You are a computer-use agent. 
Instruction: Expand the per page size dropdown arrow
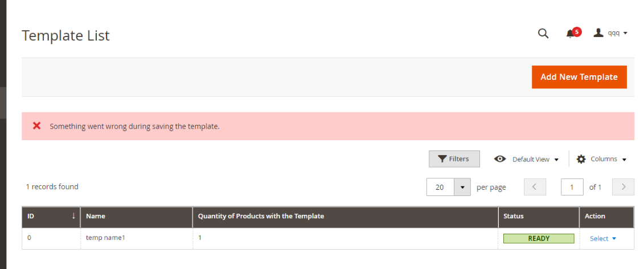click(x=462, y=187)
